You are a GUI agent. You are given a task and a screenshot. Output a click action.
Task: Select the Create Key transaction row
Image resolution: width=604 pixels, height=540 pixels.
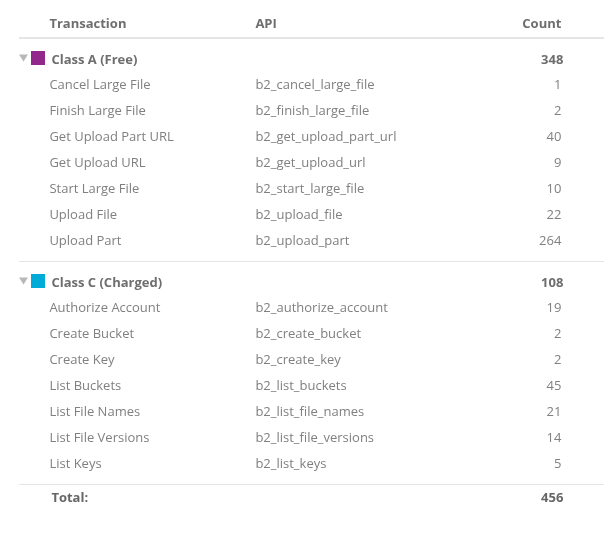[x=82, y=360]
